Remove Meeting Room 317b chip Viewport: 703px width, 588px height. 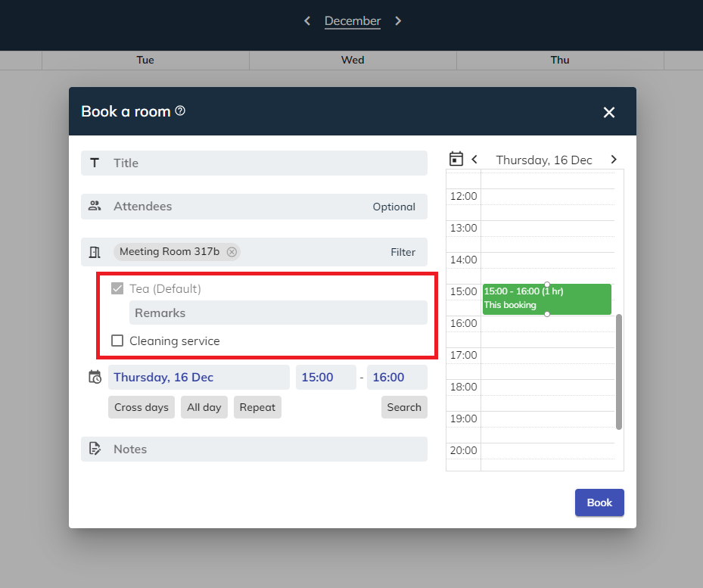[232, 252]
